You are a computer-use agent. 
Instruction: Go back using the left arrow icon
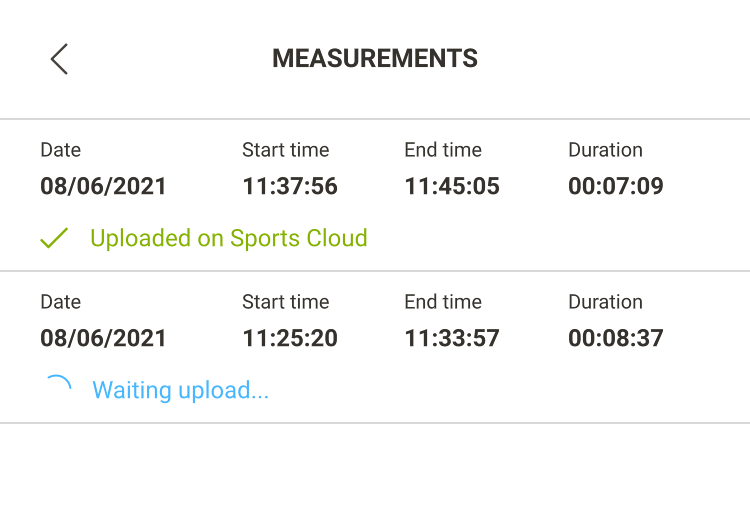tap(59, 59)
